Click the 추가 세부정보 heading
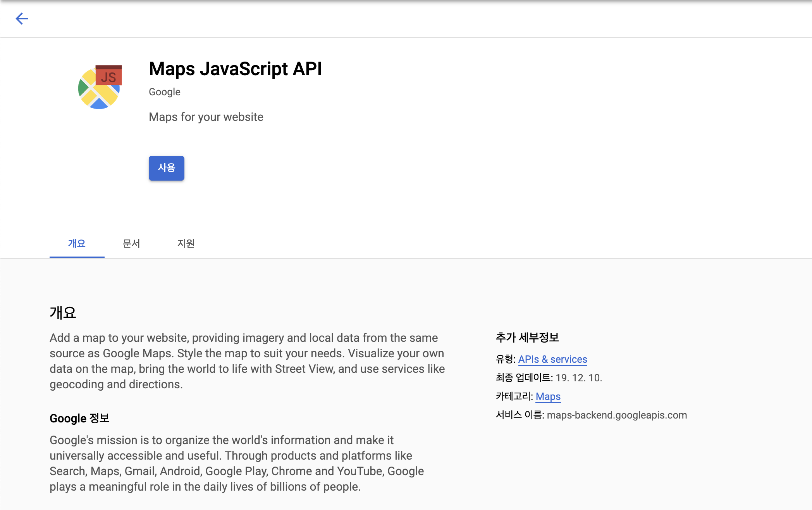Viewport: 812px width, 510px height. coord(527,337)
